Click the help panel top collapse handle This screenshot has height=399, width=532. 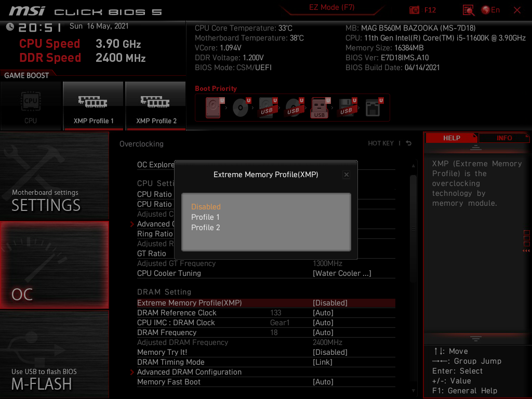click(476, 147)
